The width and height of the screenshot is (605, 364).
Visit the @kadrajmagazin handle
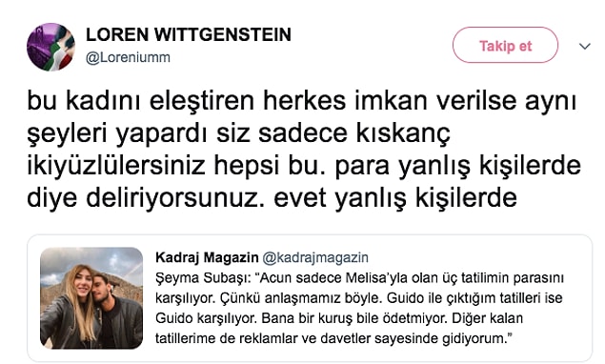point(315,257)
